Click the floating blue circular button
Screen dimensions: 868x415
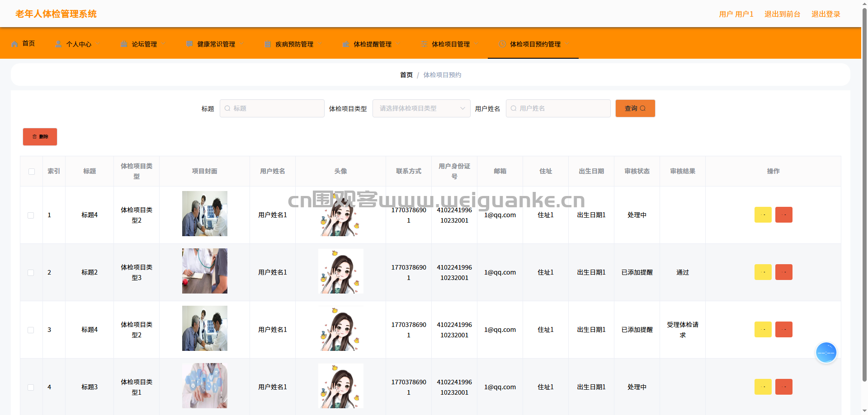[826, 353]
